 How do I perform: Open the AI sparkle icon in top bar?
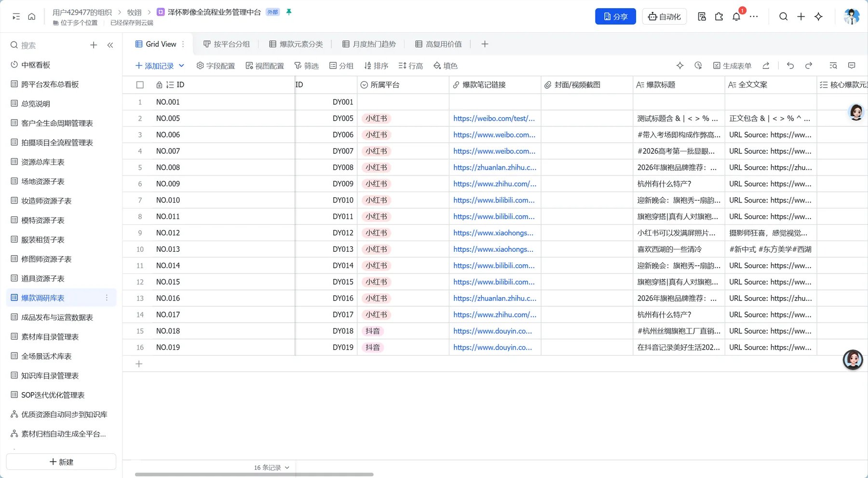[x=818, y=16]
